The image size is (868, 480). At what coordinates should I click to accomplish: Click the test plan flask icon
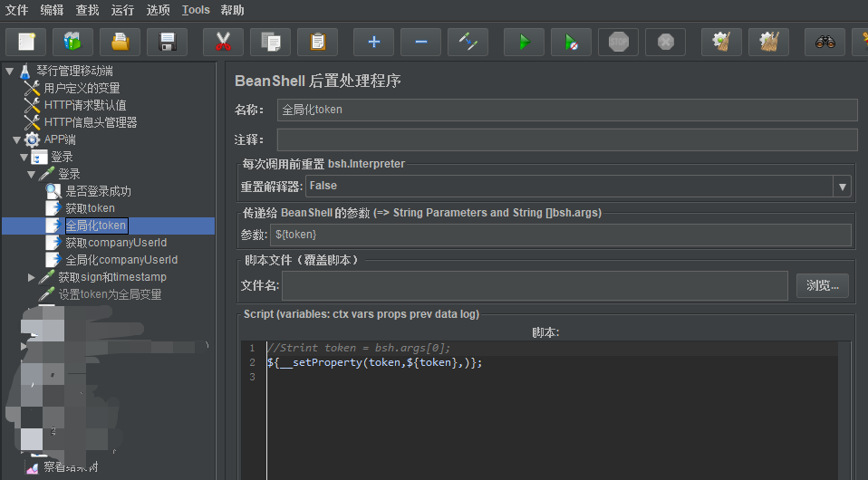24,71
